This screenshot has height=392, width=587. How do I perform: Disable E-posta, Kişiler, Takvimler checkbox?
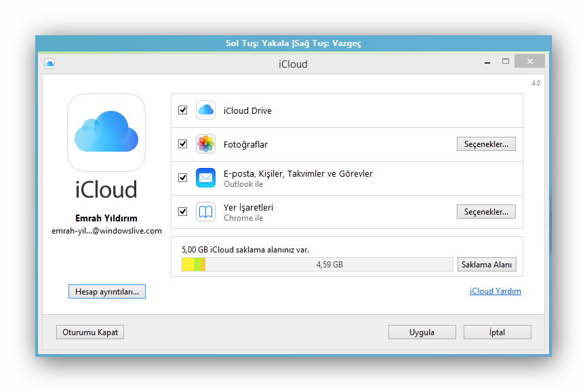(183, 177)
